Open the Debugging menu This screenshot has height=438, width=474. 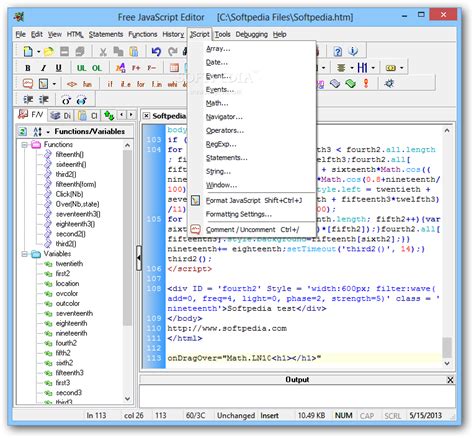pyautogui.click(x=252, y=34)
